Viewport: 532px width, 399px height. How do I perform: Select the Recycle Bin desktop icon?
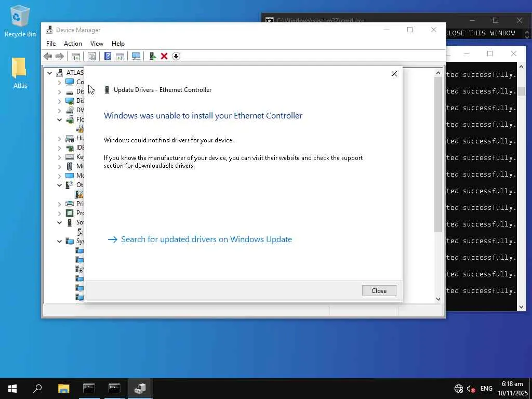click(20, 21)
